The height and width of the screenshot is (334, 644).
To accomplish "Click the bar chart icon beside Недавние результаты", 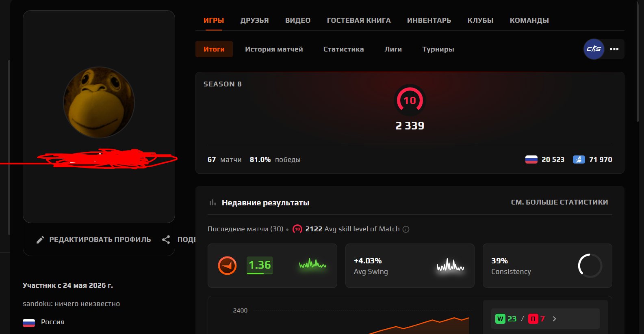I will click(x=212, y=203).
